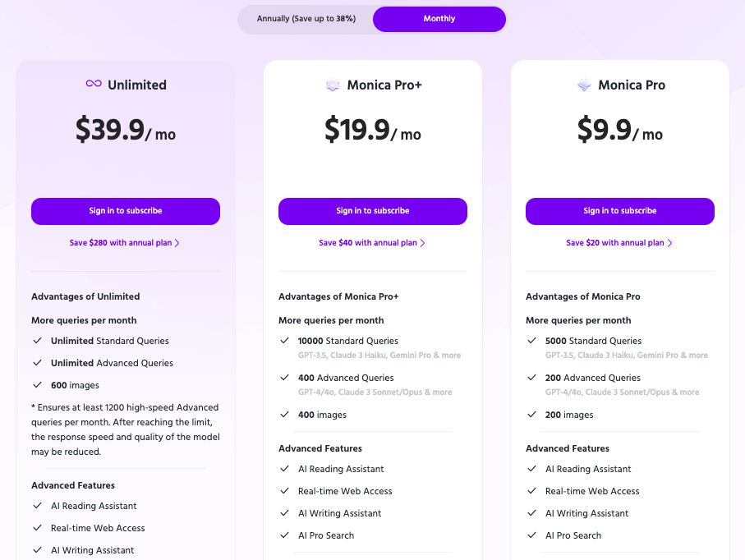Expand the Save $20 annual plan chevron

[x=669, y=243]
